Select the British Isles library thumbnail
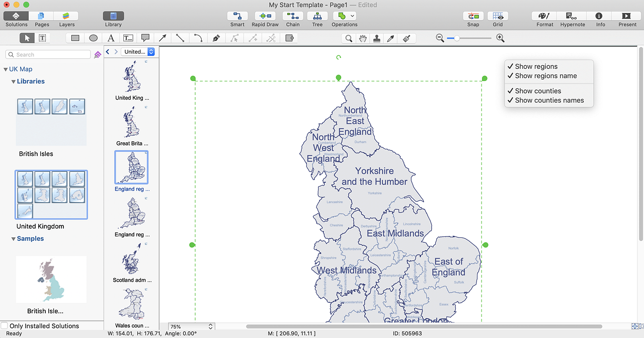Screen dimensions: 644x338 [x=51, y=122]
